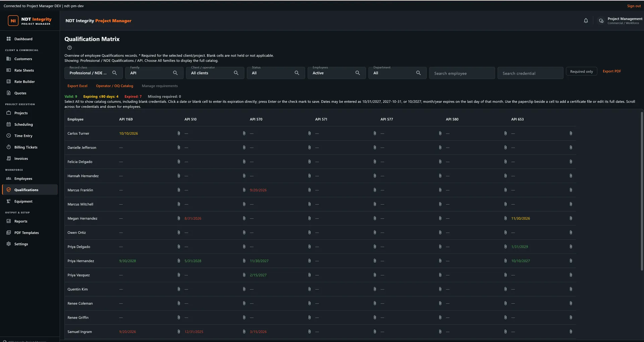Click the NI logo icon
Image resolution: width=644 pixels, height=342 pixels.
click(13, 21)
